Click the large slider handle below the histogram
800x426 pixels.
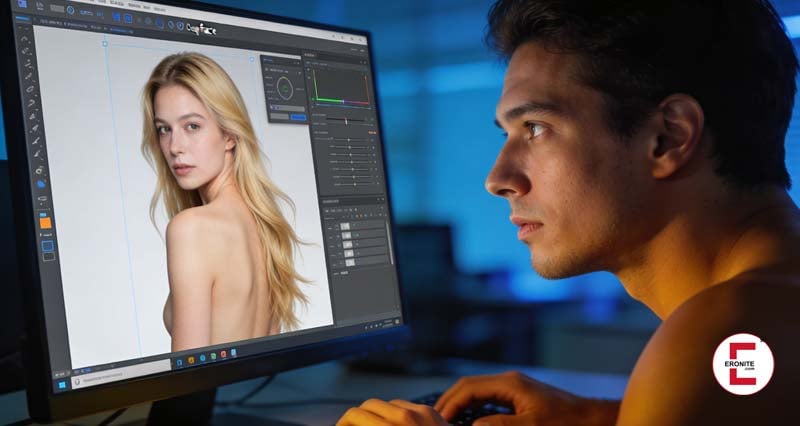tap(346, 121)
